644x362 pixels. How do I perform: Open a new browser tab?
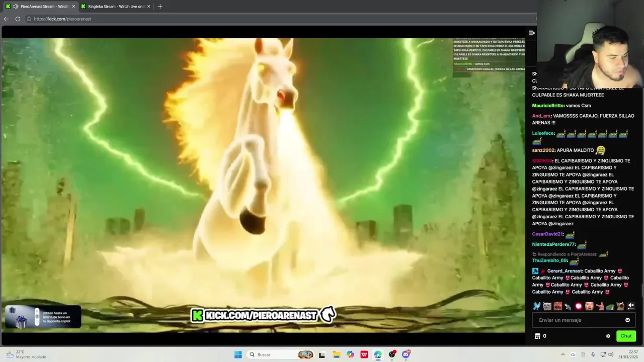[x=160, y=7]
